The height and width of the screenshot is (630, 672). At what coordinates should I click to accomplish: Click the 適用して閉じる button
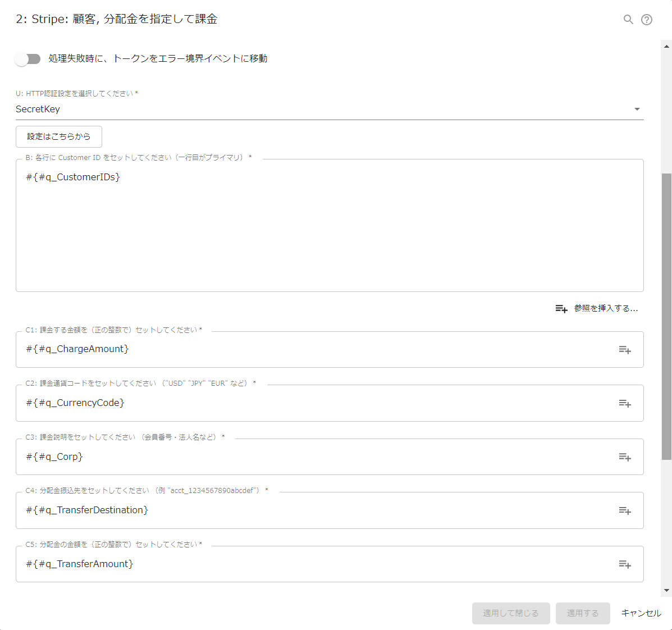(x=511, y=613)
